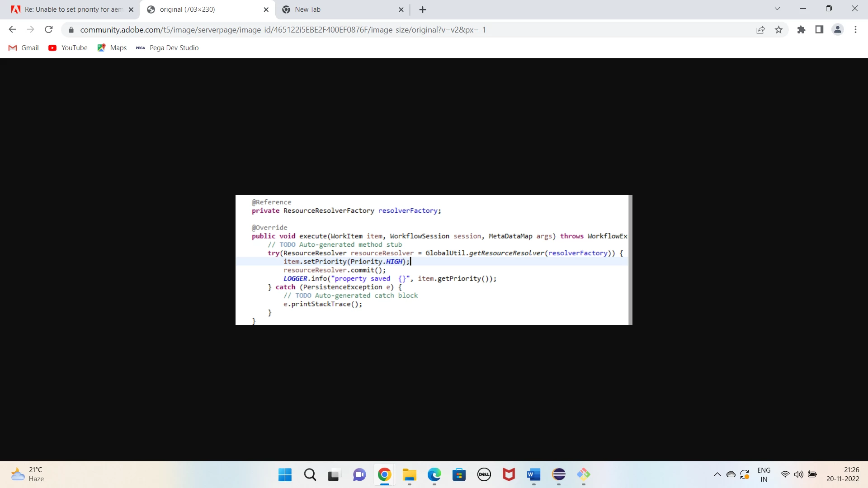This screenshot has height=488, width=868.
Task: Open the Extensions puzzle icon
Action: [x=801, y=30]
